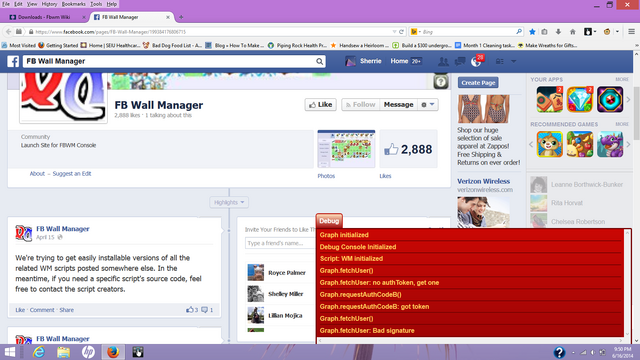Go to Firefox home page icon
This screenshot has width=640, height=360.
coord(573,31)
